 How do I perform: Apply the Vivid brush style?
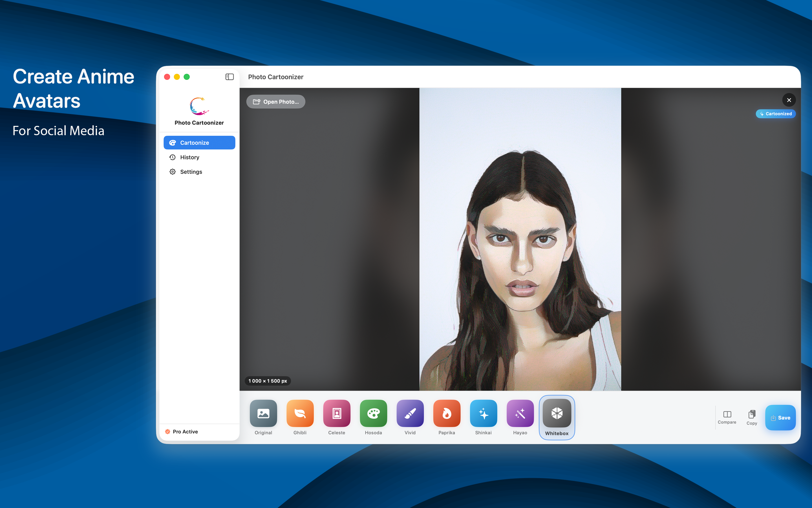point(410,413)
